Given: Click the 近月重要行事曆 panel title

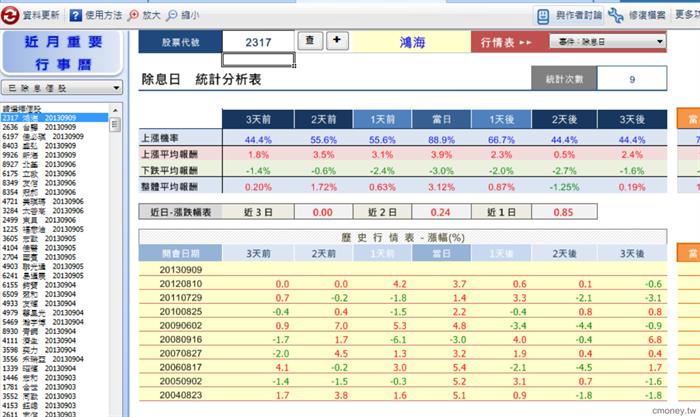Looking at the screenshot, I should (62, 53).
